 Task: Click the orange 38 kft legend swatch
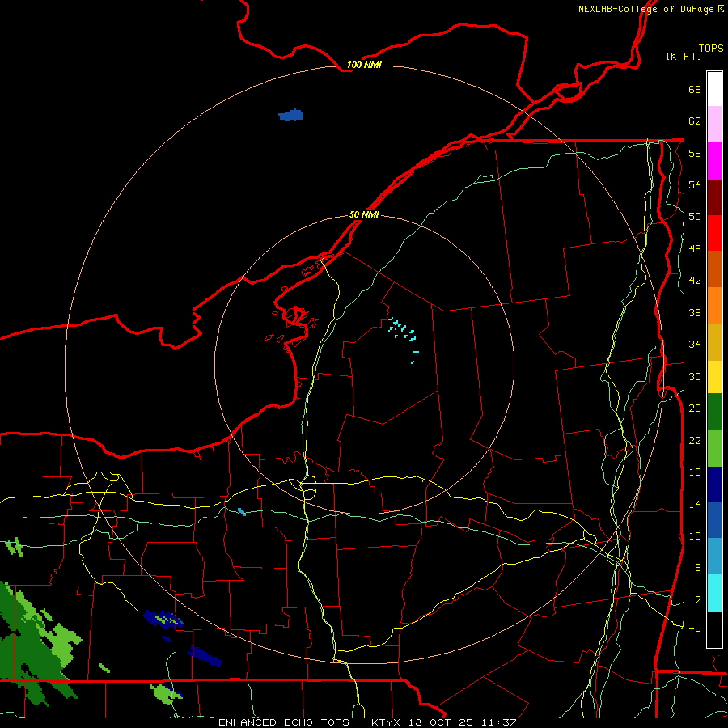pos(714,306)
